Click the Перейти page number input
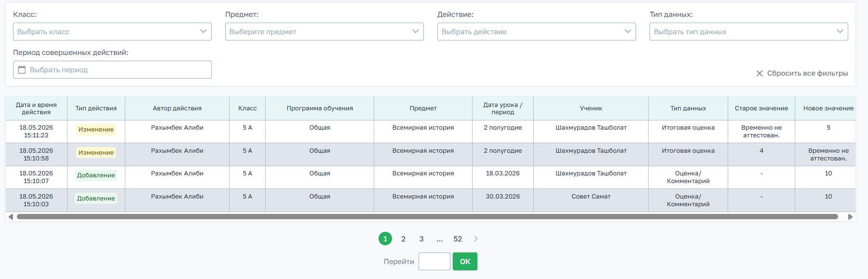The image size is (868, 279). click(x=434, y=262)
